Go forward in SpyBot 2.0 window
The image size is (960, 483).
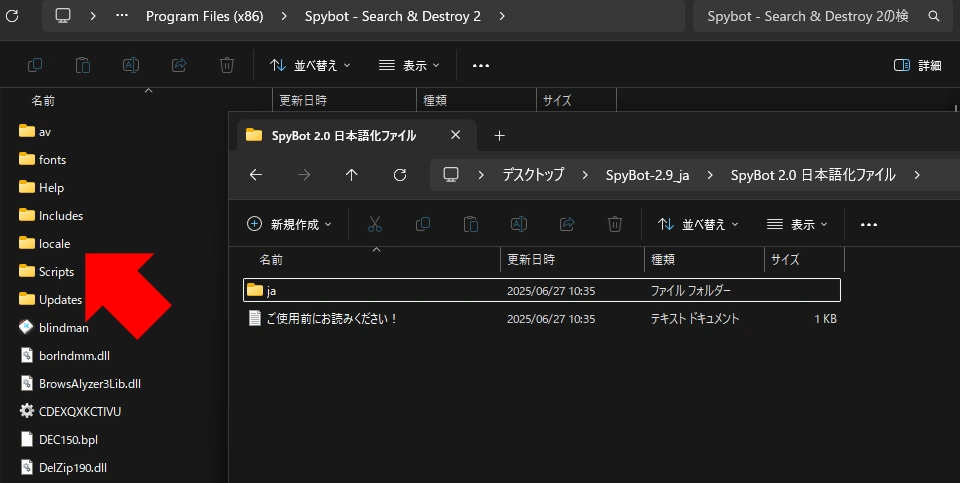coord(304,175)
